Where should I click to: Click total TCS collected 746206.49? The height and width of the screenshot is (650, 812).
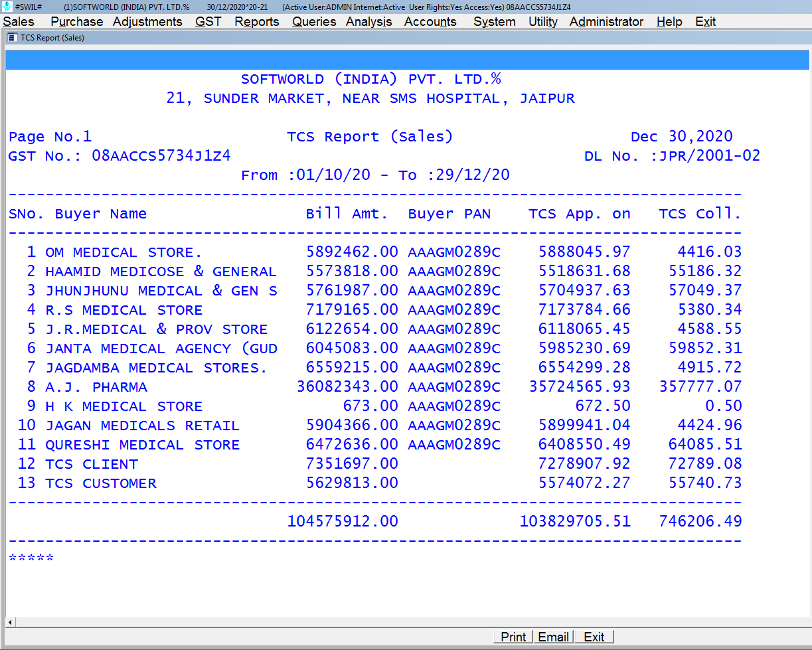700,522
